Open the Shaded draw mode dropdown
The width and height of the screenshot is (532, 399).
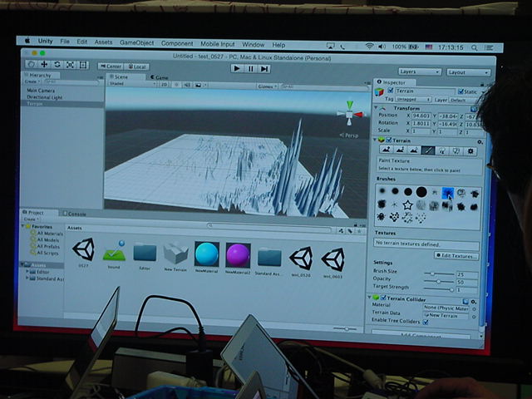pos(132,83)
